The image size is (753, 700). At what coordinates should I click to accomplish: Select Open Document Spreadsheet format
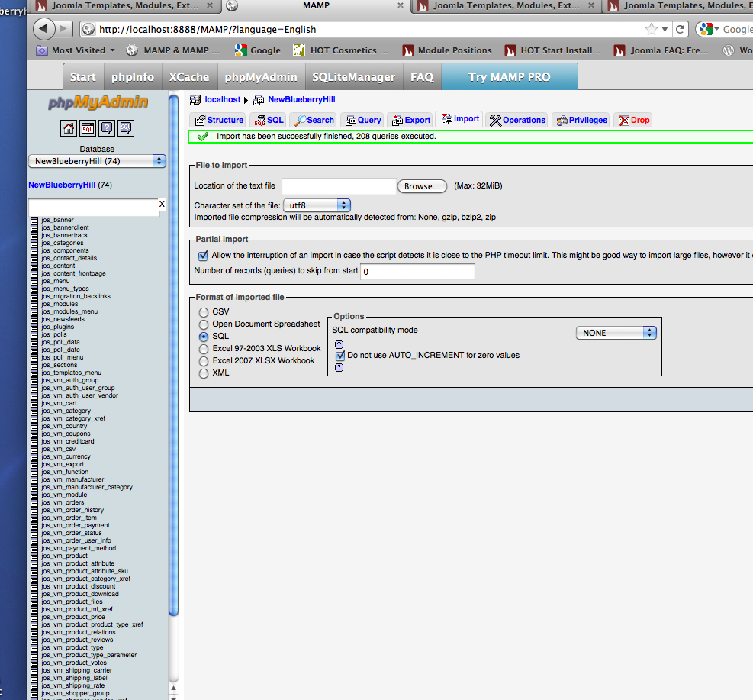click(x=204, y=324)
